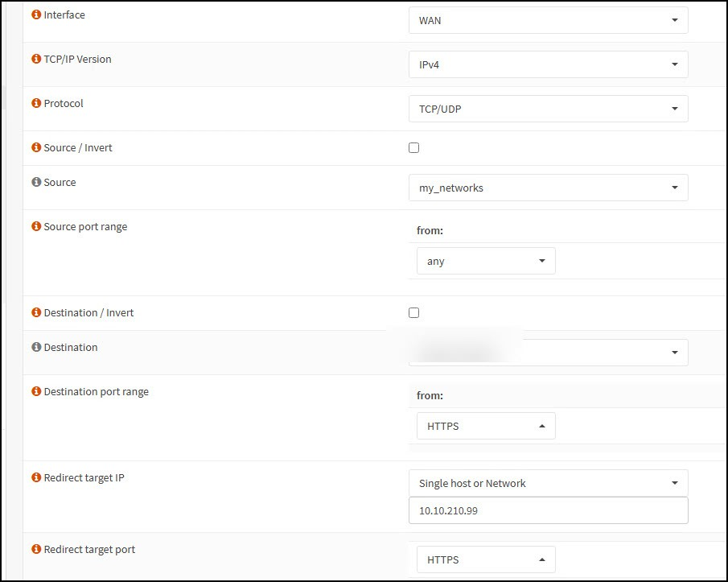Open the Redirect target port HTTPS dropdown
The image size is (728, 582).
[485, 560]
